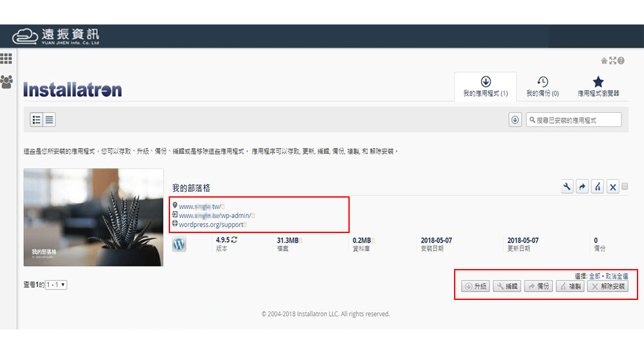Click the bottom 備份 backup button
Viewport: 644px width, 354px height.
click(x=538, y=286)
